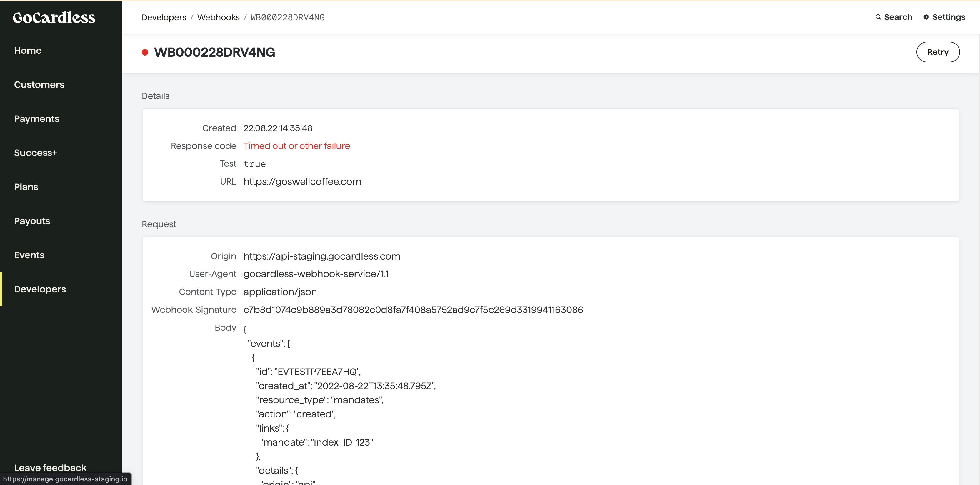Click the Request section heading
This screenshot has width=980, height=485.
[x=159, y=224]
